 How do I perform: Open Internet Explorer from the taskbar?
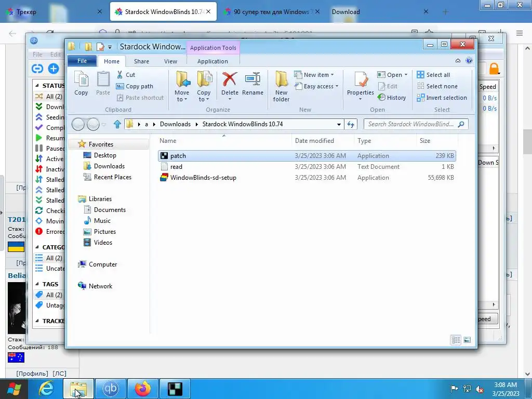[x=46, y=389]
